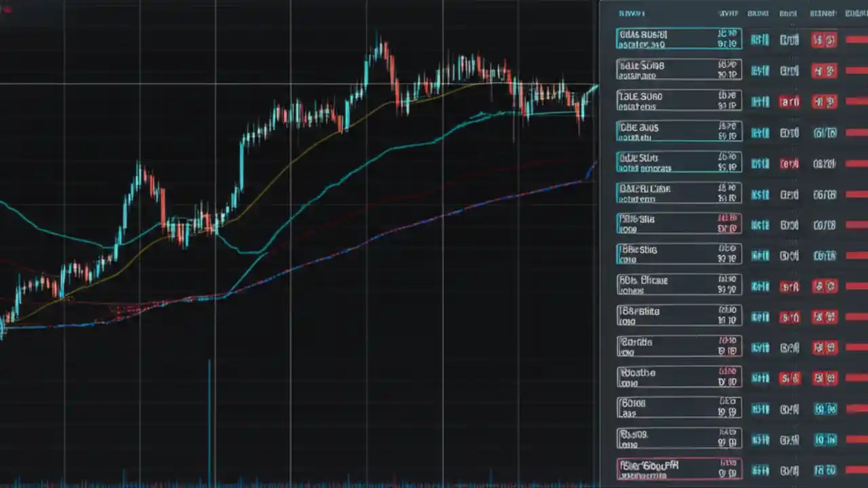
Task: Click the teal price indicator on the top watchlist row
Action: pos(727,39)
